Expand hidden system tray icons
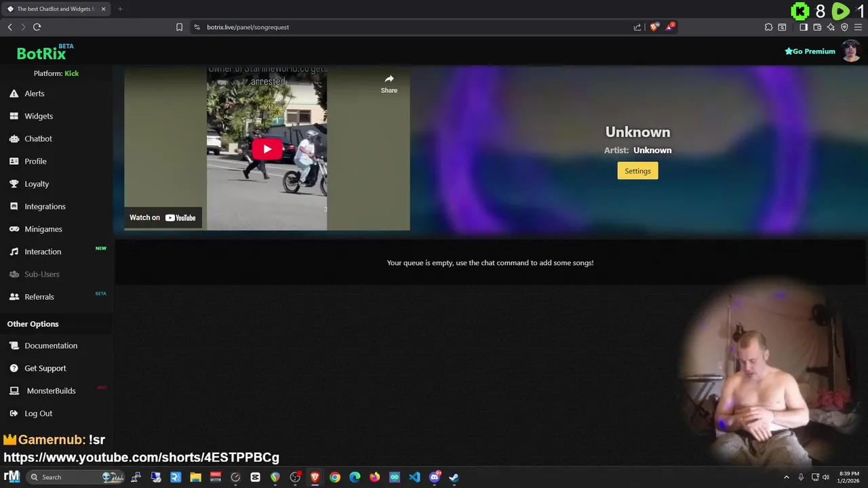 pyautogui.click(x=787, y=477)
